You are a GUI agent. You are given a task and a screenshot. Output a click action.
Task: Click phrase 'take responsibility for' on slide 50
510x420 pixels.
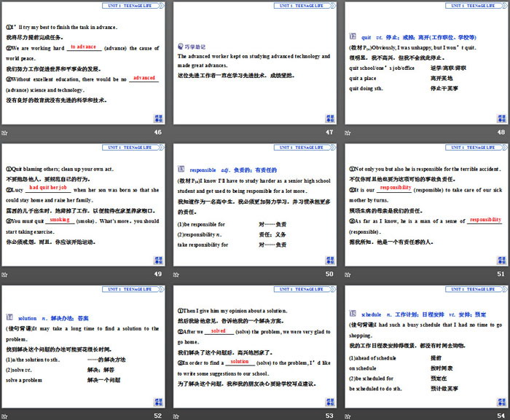(203, 245)
